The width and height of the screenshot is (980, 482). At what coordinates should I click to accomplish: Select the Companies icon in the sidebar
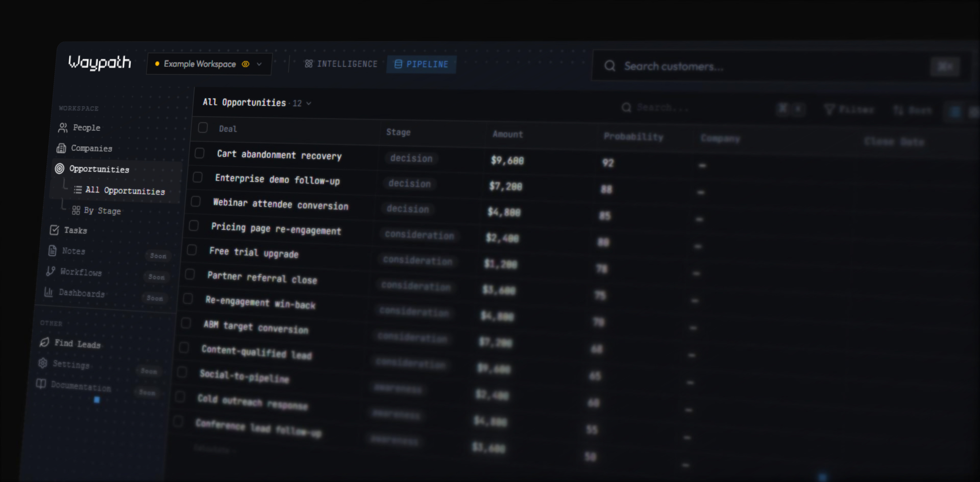[x=62, y=148]
